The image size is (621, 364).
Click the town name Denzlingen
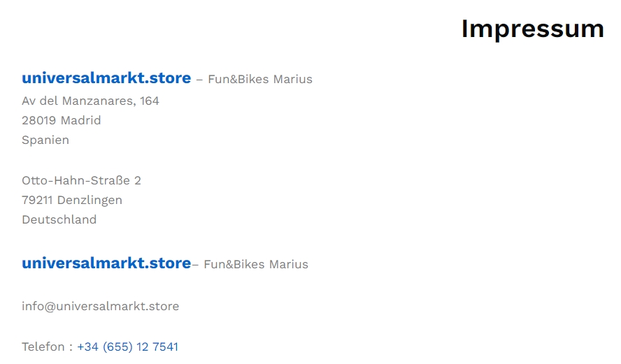(90, 201)
